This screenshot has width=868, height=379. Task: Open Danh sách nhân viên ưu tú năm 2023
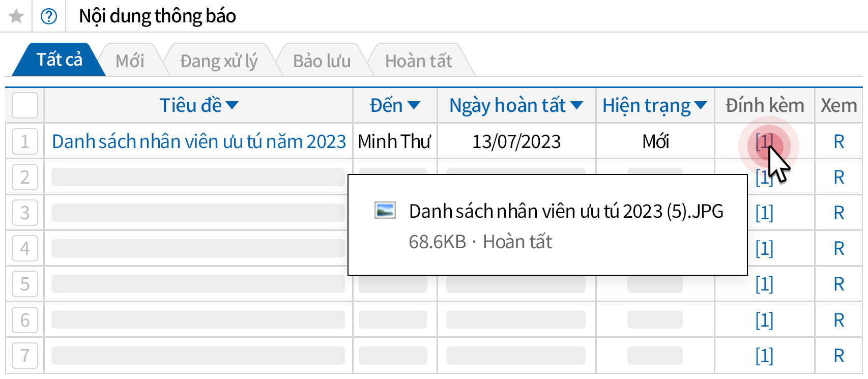[199, 141]
